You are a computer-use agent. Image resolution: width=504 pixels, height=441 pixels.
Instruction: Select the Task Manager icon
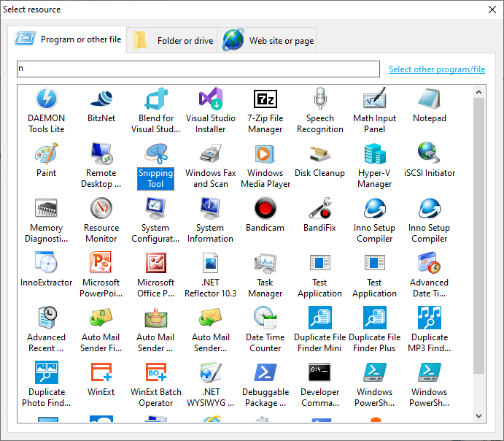point(265,263)
